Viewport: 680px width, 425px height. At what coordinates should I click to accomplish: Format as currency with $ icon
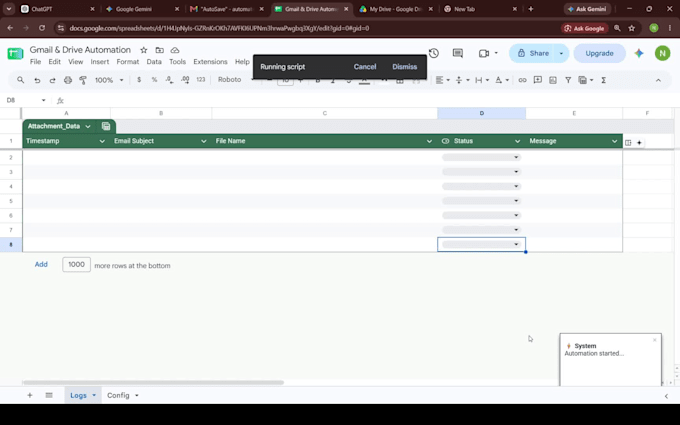coord(139,80)
